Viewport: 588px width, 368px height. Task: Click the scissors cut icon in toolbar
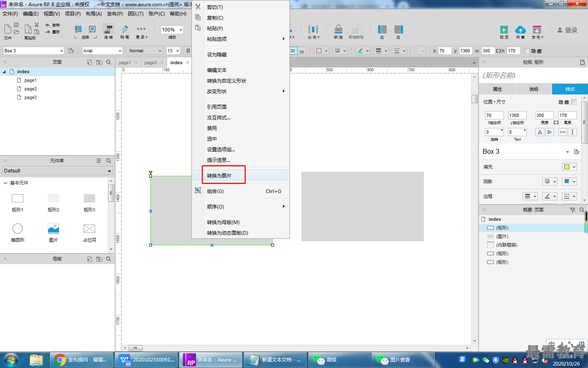37,25
